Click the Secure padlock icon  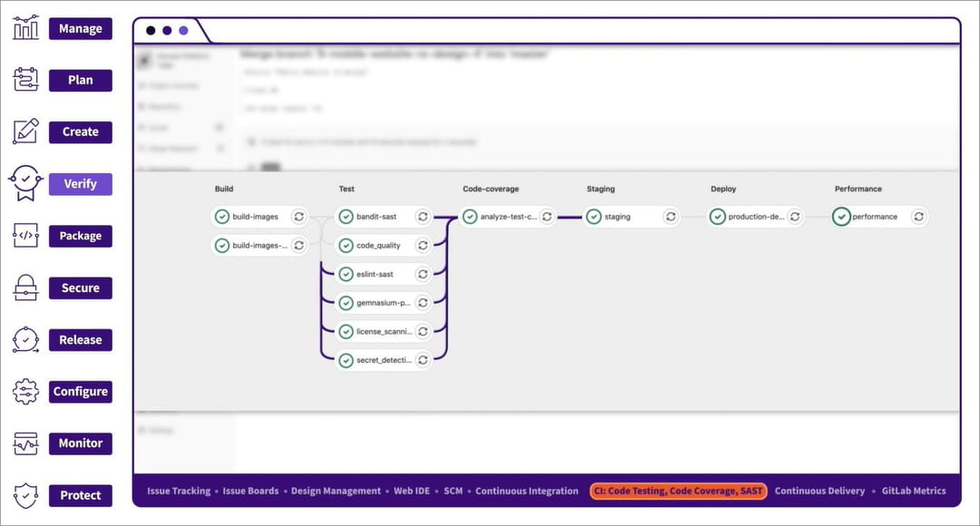tap(25, 287)
